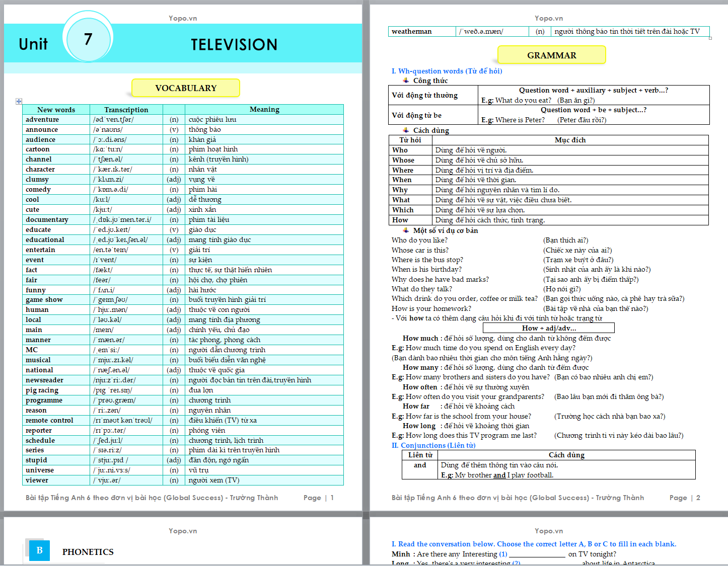The image size is (728, 566).
Task: Click the "Read the conversation below" instruction heading
Action: pos(534,544)
